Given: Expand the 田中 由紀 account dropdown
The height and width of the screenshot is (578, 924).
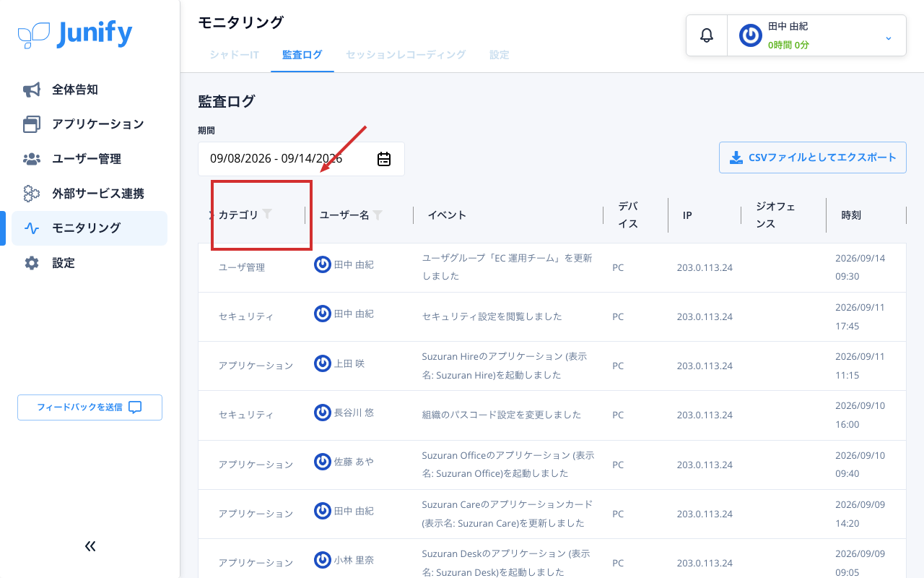Looking at the screenshot, I should click(x=889, y=38).
